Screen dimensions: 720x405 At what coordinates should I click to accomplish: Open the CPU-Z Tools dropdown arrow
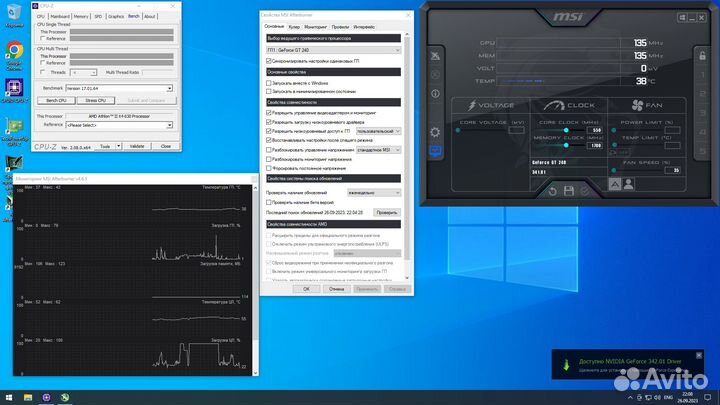pos(118,146)
